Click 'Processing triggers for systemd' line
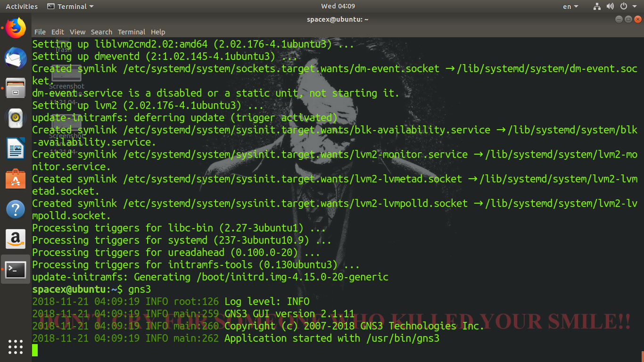644x362 pixels. pyautogui.click(x=182, y=240)
